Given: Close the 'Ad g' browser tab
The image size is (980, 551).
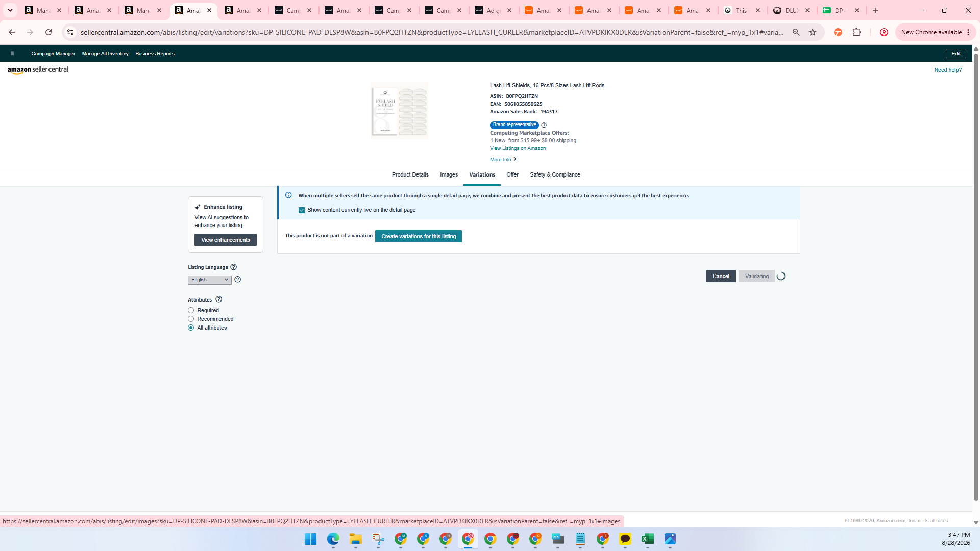Looking at the screenshot, I should [509, 10].
